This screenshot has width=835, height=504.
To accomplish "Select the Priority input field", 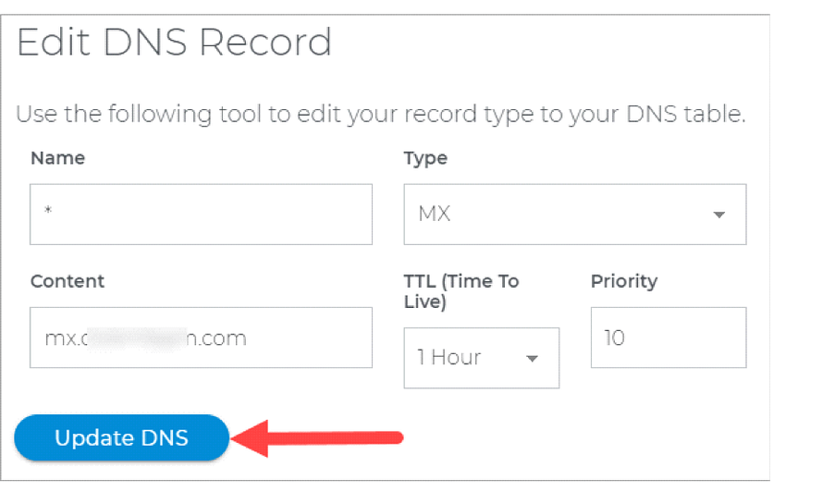I will click(x=668, y=338).
